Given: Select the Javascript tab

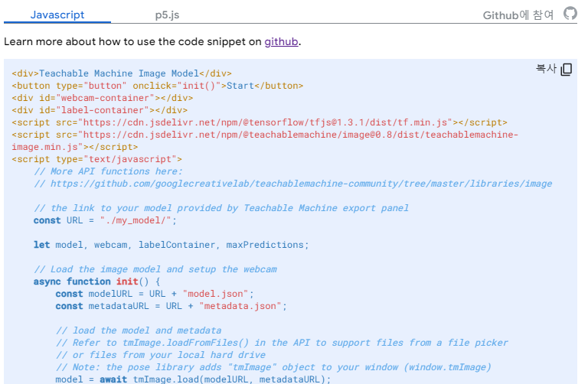Looking at the screenshot, I should [x=57, y=15].
